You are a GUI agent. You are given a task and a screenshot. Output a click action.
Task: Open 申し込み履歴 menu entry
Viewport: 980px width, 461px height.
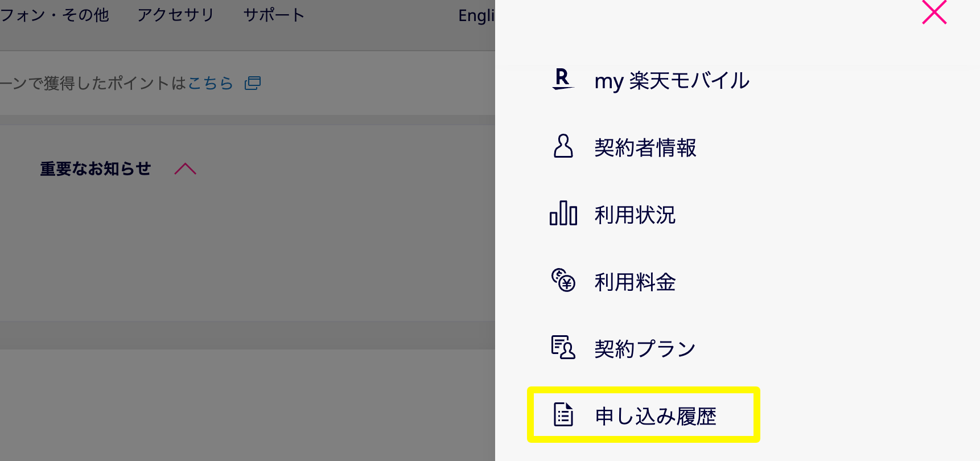[656, 416]
